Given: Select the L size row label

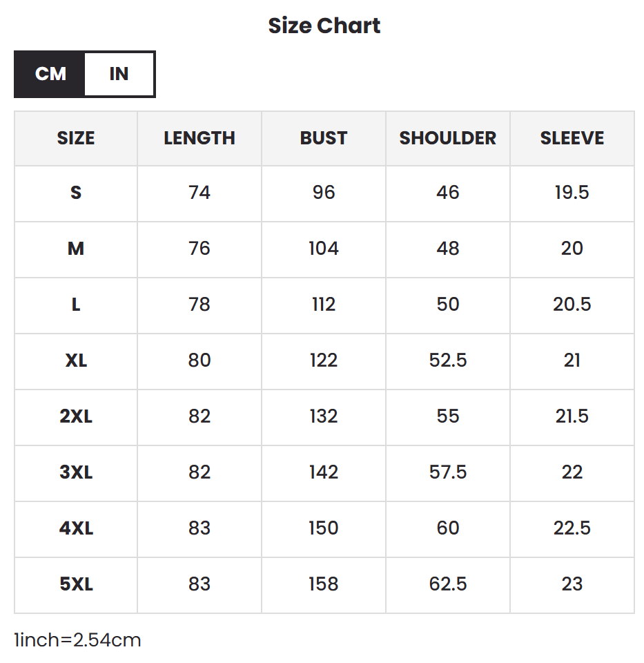Looking at the screenshot, I should tap(76, 305).
